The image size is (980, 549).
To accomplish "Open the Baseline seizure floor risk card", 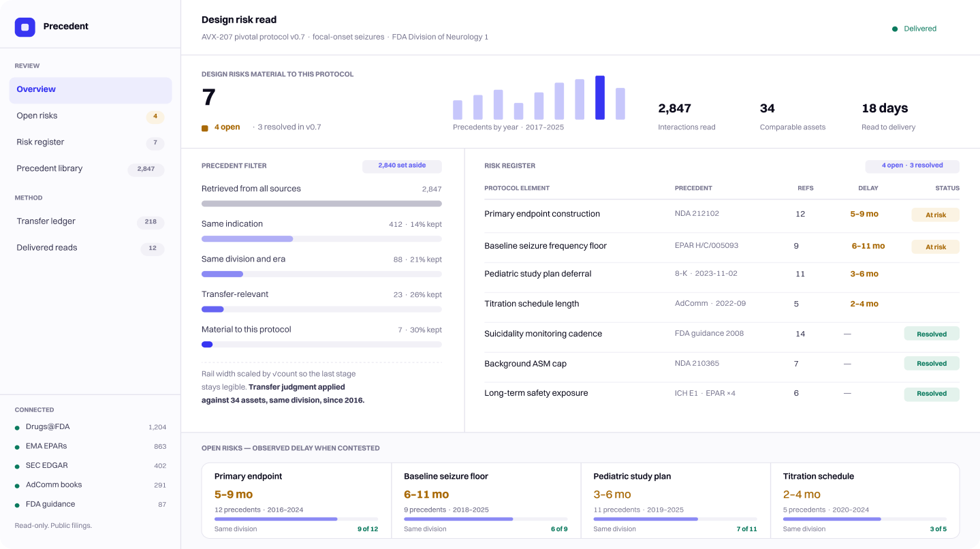I will pos(486,501).
